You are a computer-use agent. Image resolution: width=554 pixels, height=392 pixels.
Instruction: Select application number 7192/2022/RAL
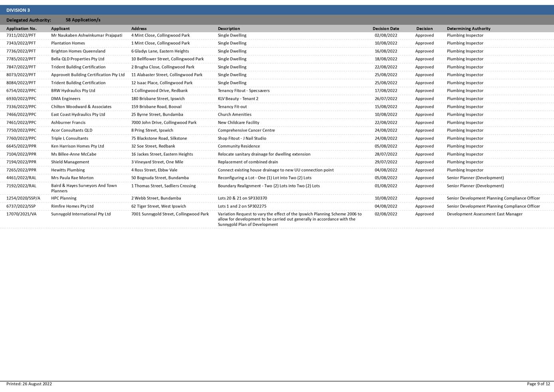pyautogui.click(x=21, y=186)
